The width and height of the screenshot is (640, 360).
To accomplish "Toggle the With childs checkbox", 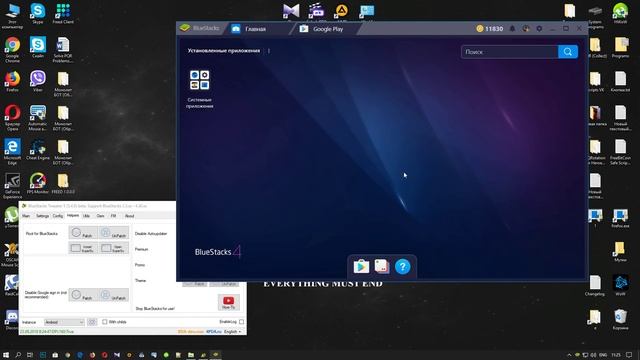I will point(104,322).
